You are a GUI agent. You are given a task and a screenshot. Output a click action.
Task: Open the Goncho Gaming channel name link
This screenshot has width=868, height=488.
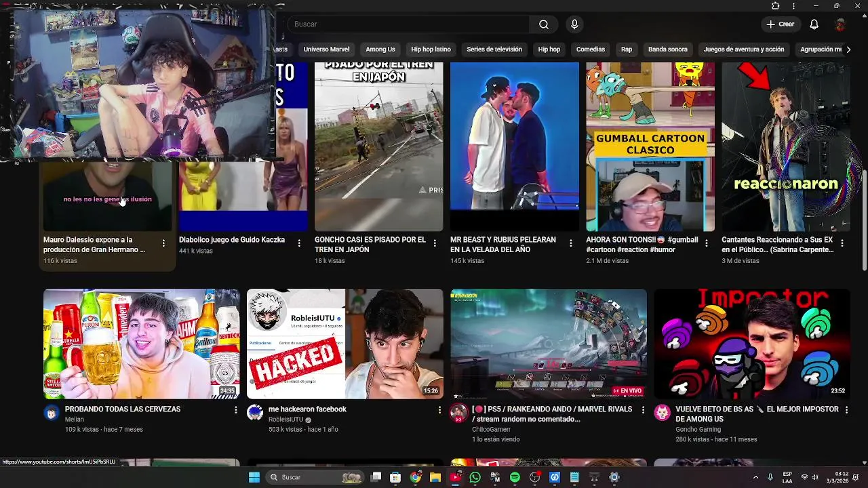(698, 430)
